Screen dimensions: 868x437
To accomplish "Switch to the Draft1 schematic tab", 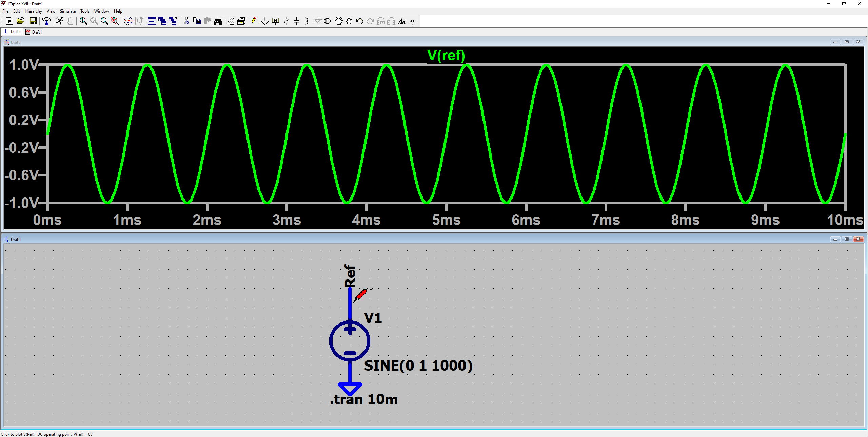I will pyautogui.click(x=13, y=32).
